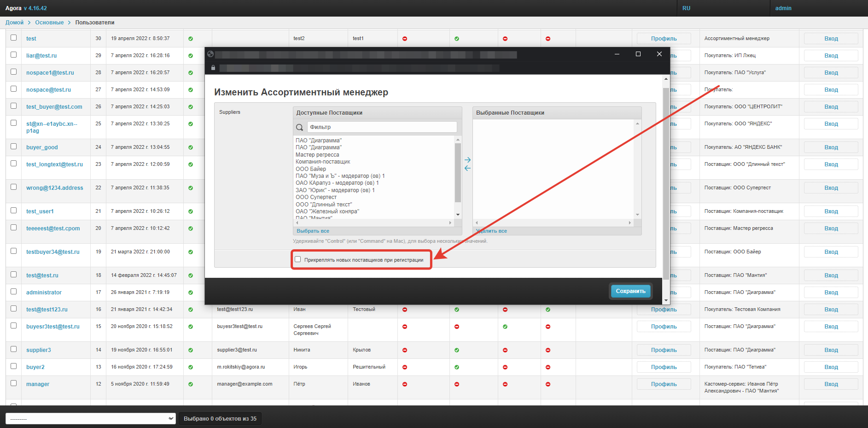Expand the admin user menu

pyautogui.click(x=783, y=8)
